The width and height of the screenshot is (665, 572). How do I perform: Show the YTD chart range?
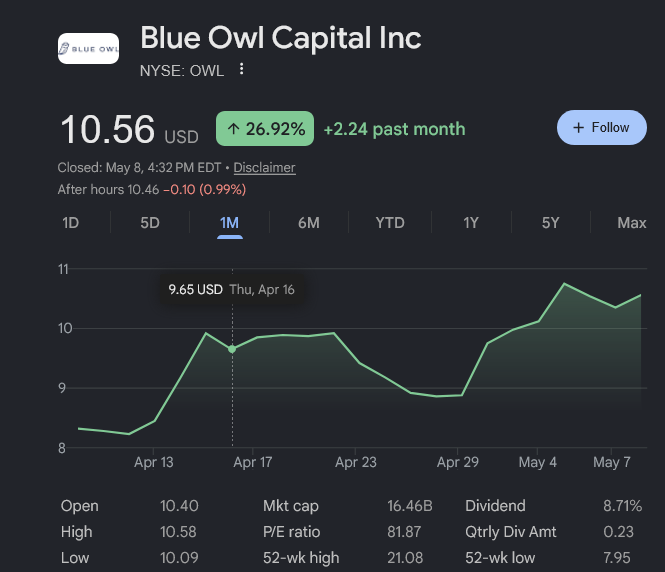pos(390,223)
